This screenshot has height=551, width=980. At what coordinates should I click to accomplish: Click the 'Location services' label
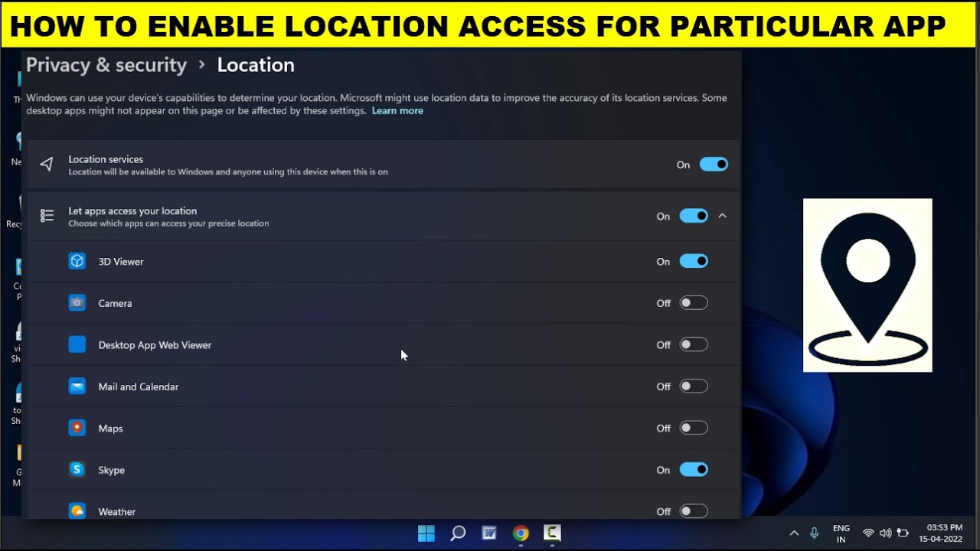pos(106,159)
